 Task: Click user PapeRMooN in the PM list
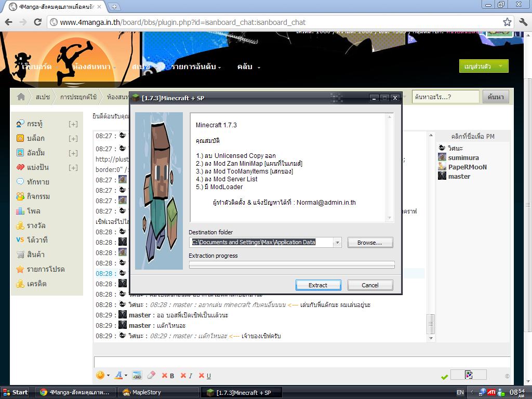pos(468,167)
